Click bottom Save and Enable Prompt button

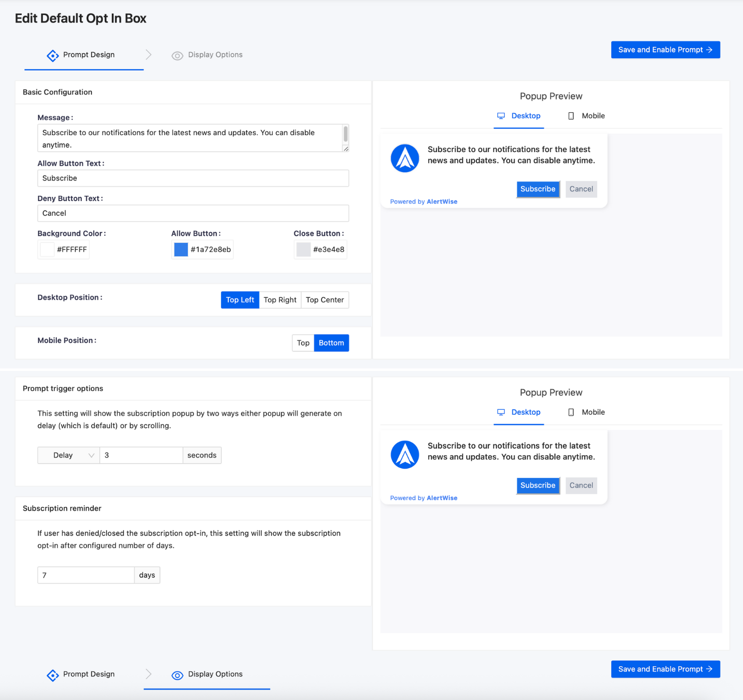tap(666, 669)
